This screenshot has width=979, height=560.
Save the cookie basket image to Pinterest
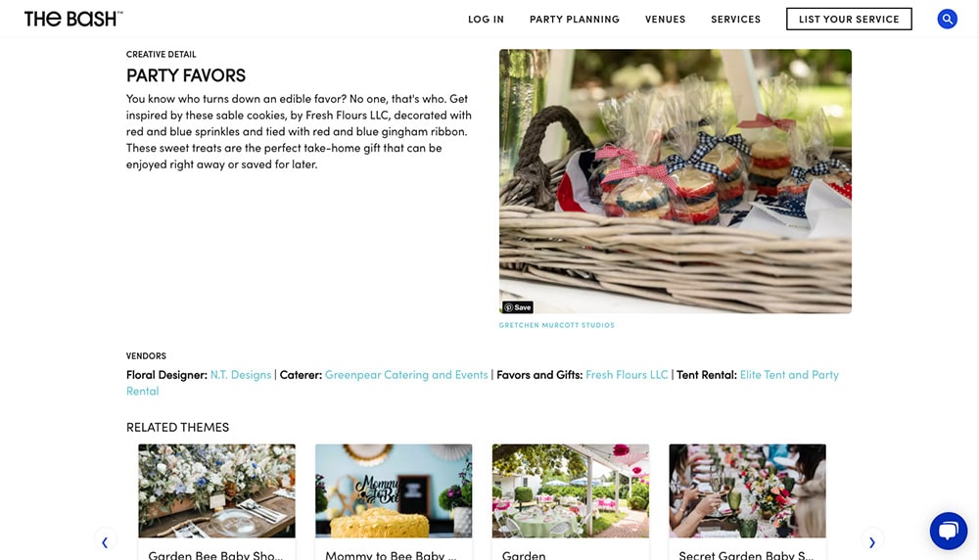coord(518,307)
